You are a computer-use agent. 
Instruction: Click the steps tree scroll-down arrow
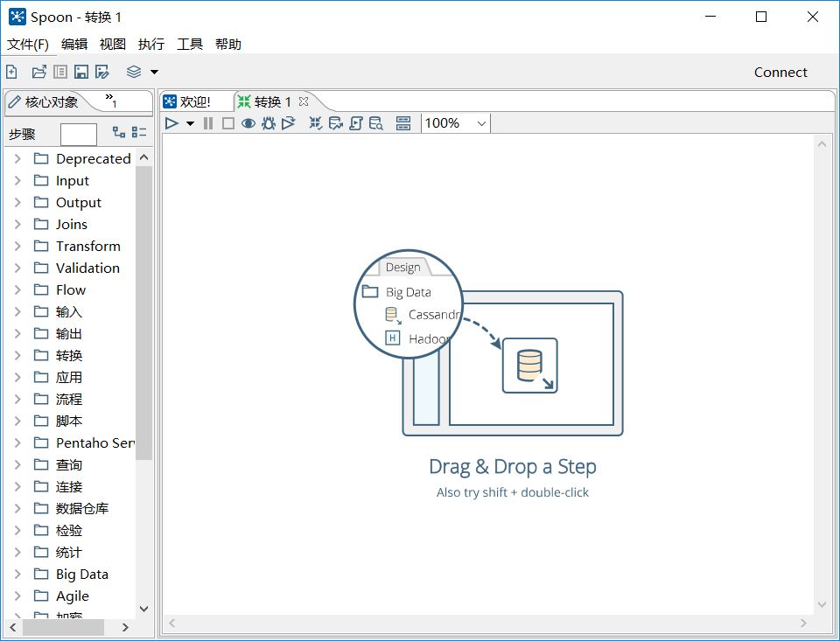coord(143,609)
